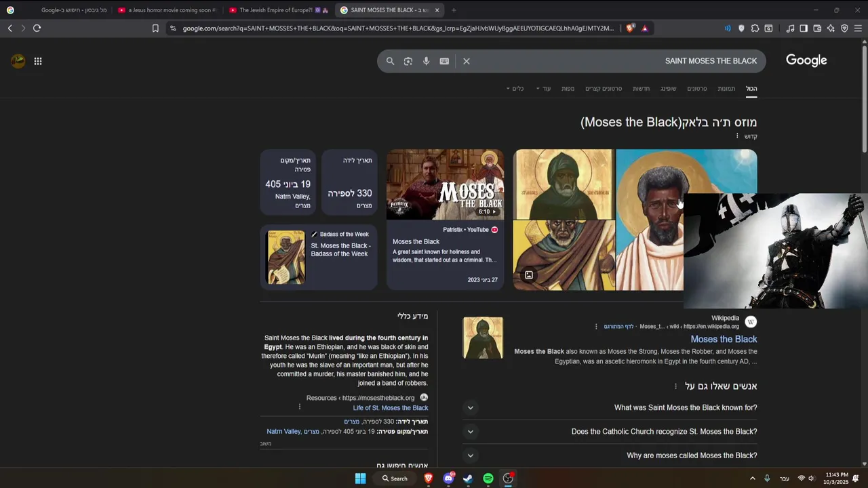Open three-dot menu beside the קדוש subtitle
Image resolution: width=868 pixels, height=488 pixels.
coord(737,136)
